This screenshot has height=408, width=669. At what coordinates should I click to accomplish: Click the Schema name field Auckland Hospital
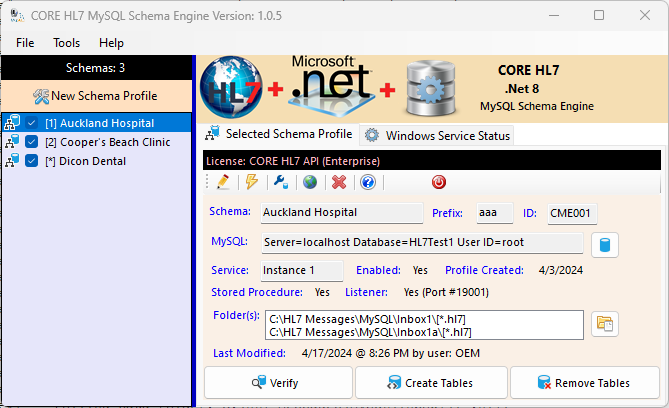coord(341,213)
